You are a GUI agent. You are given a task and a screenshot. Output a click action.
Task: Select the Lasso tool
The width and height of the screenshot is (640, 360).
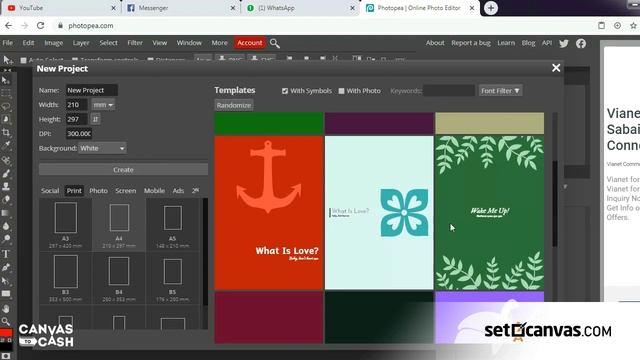point(6,107)
